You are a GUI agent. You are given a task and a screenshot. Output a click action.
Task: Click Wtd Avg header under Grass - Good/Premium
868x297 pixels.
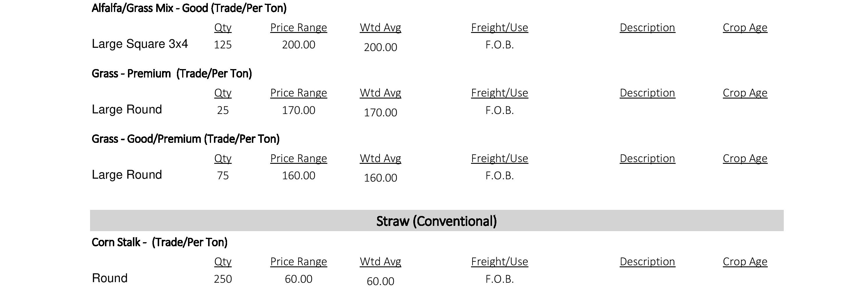tap(380, 159)
